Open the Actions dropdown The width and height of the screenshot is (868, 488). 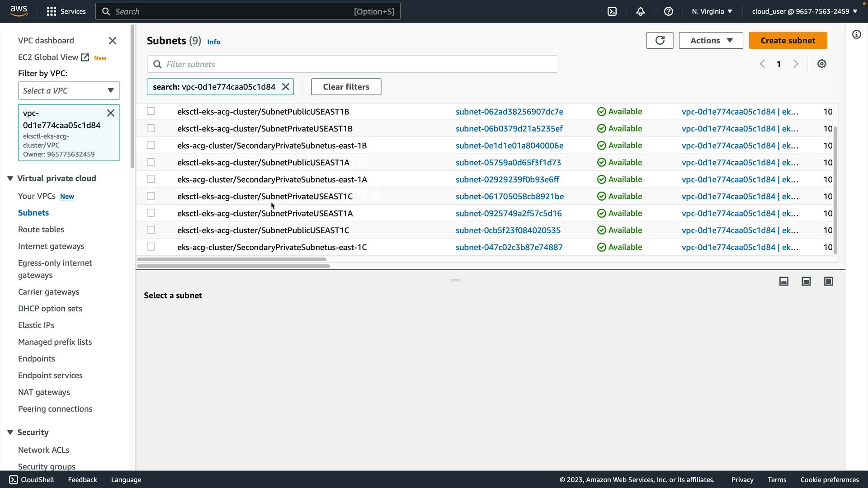[x=711, y=41]
